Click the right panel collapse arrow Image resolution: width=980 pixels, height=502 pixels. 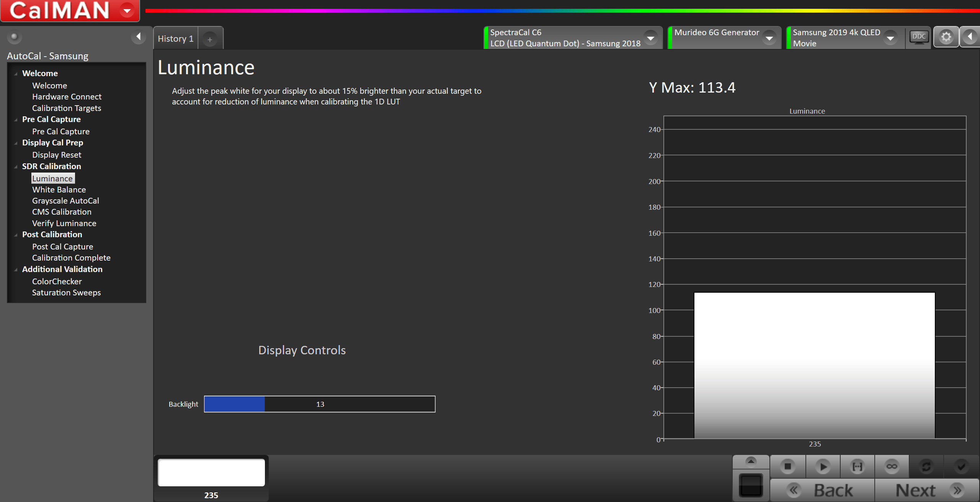click(970, 37)
